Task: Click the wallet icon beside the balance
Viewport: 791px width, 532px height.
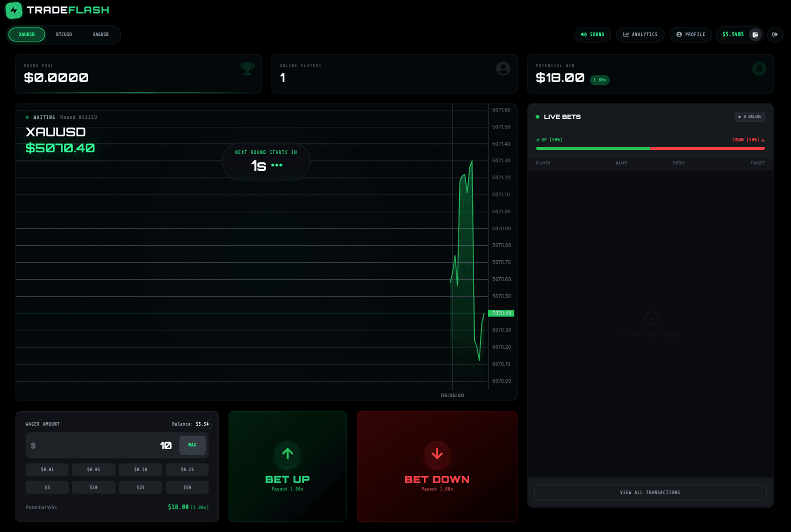Action: (755, 34)
